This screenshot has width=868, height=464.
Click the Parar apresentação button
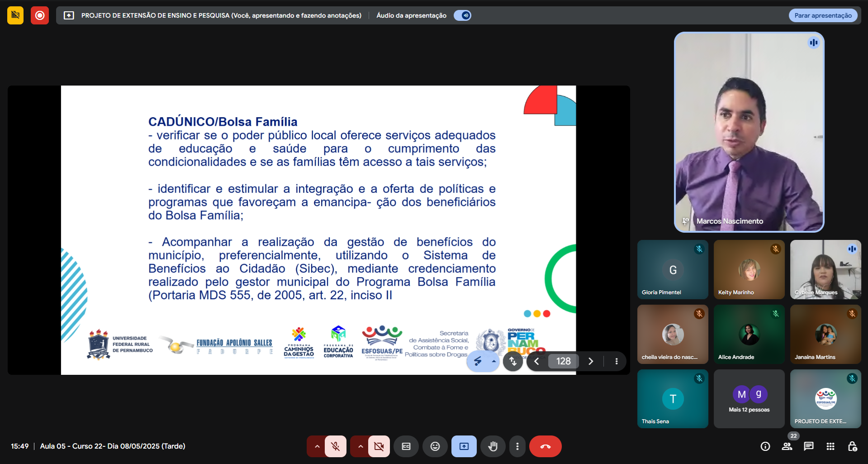(823, 15)
